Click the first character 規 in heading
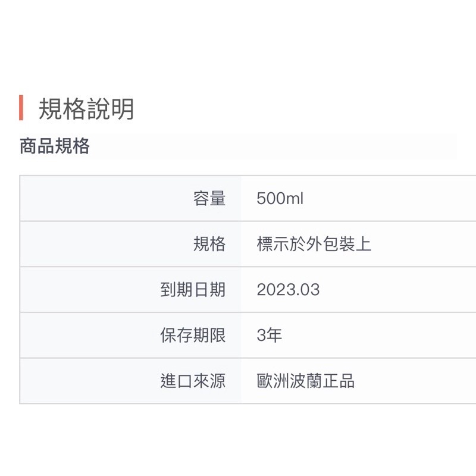The height and width of the screenshot is (476, 476). click(x=51, y=109)
